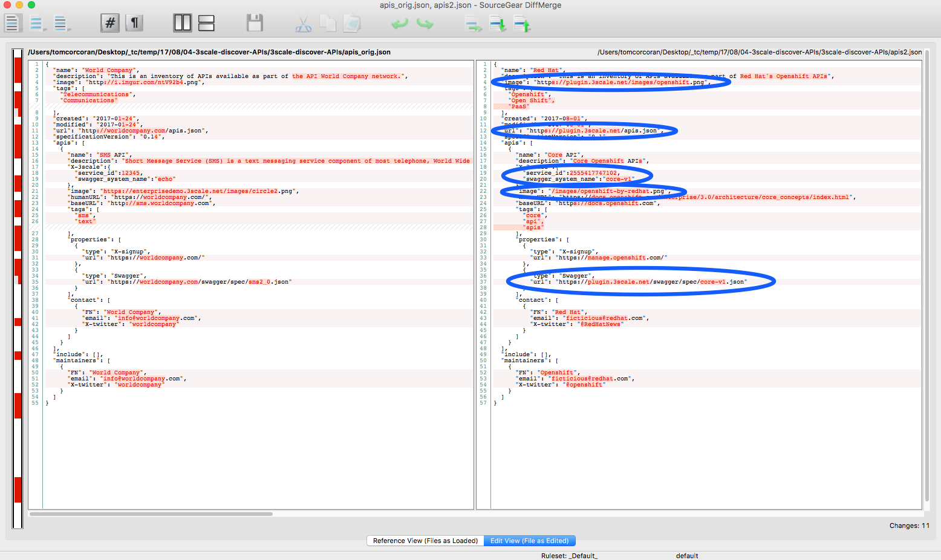Paste from the clipboard toolbar icon
Viewport: 941px width, 560px height.
point(351,24)
